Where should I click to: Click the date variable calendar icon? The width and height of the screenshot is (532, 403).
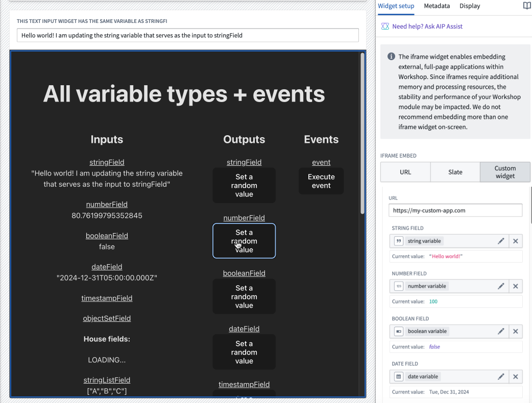click(x=398, y=376)
